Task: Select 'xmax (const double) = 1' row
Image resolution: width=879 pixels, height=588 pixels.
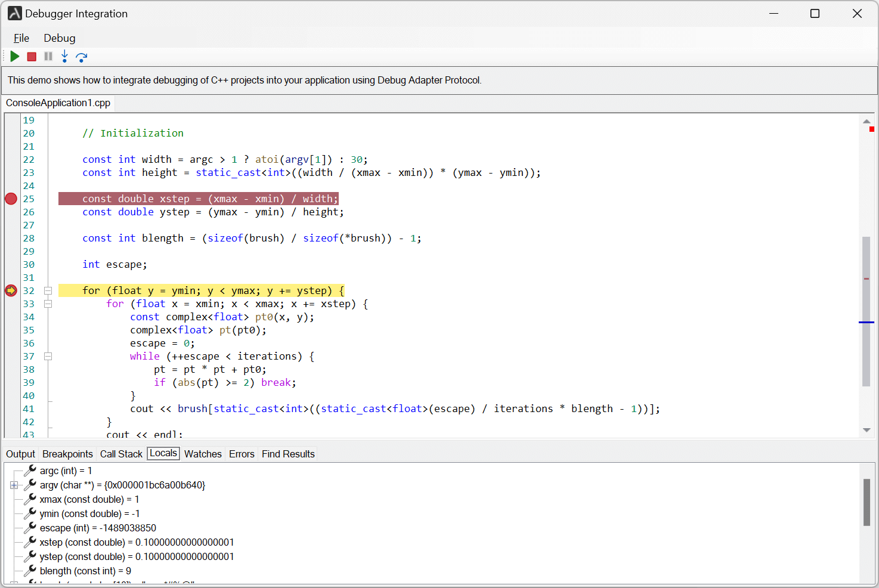Action: pos(89,500)
